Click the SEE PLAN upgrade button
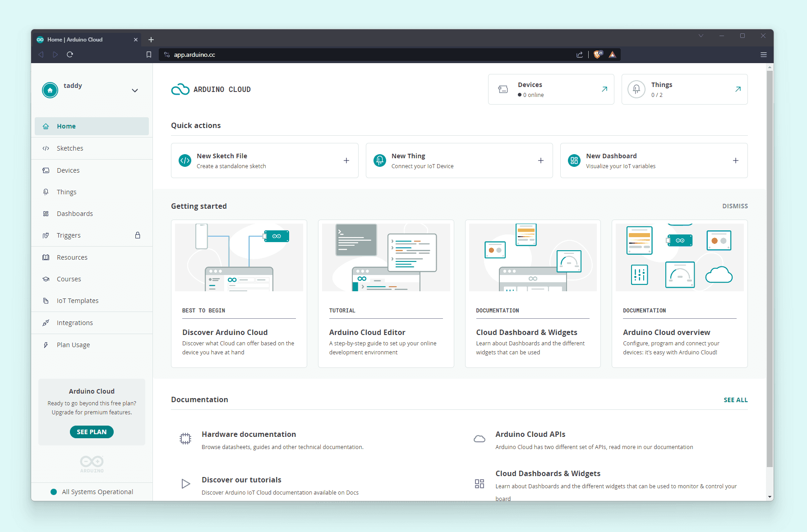 pyautogui.click(x=92, y=431)
